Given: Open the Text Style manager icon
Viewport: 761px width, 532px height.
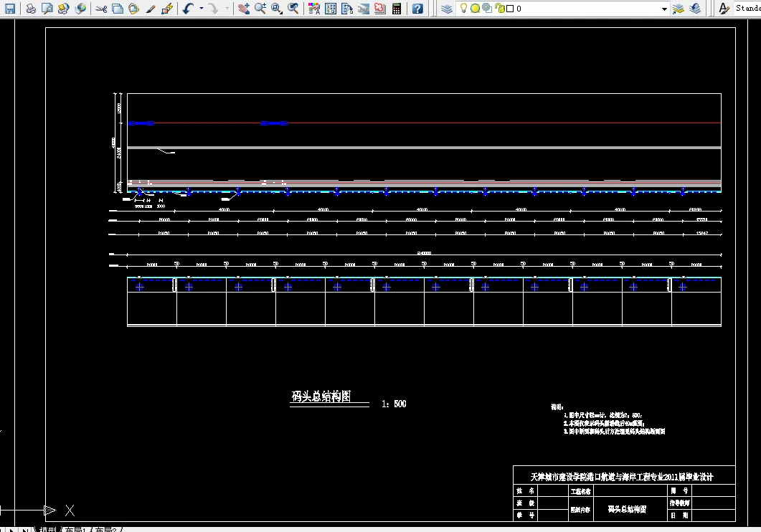Looking at the screenshot, I should [724, 8].
